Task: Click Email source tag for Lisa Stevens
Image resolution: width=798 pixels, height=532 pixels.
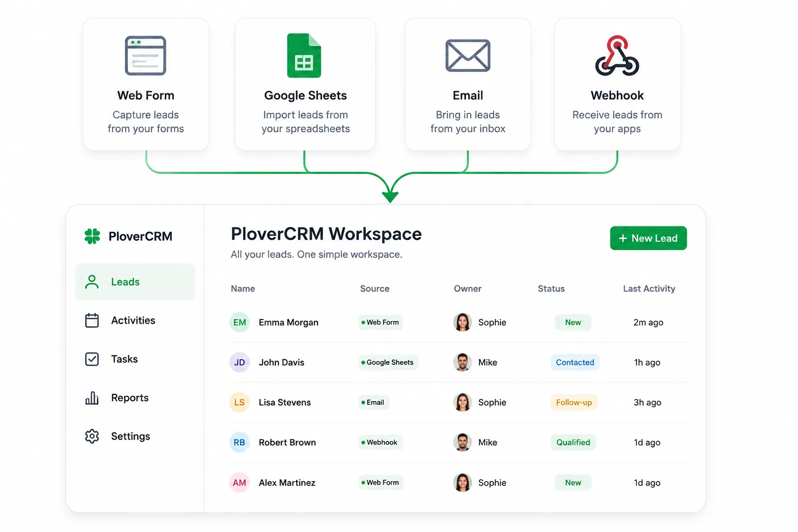Action: 373,402
